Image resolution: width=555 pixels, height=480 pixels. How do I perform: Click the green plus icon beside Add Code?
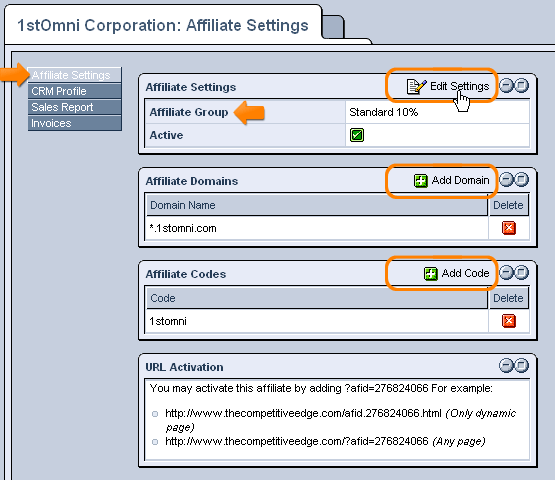pos(431,273)
